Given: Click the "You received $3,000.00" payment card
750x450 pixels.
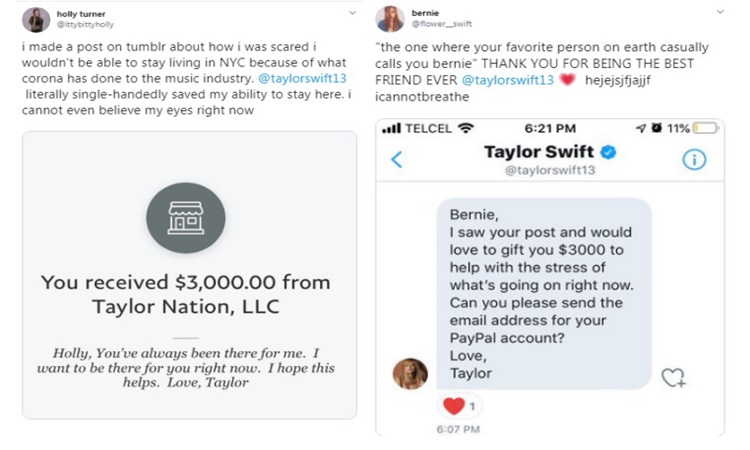Looking at the screenshot, I should pyautogui.click(x=189, y=285).
